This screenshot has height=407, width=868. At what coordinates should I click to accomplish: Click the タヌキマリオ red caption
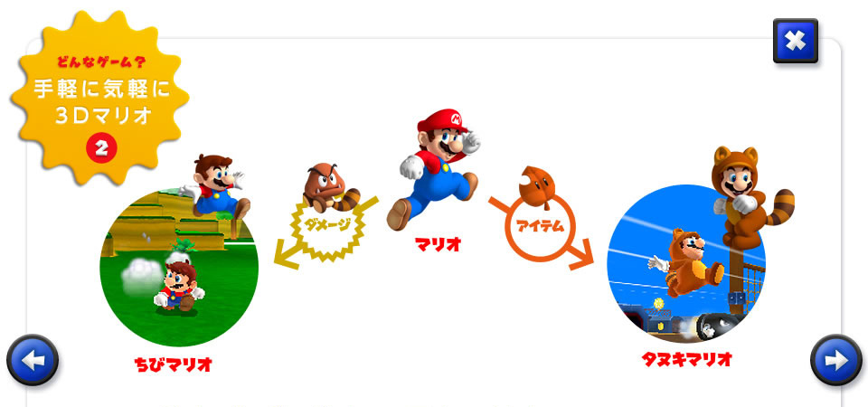687,359
